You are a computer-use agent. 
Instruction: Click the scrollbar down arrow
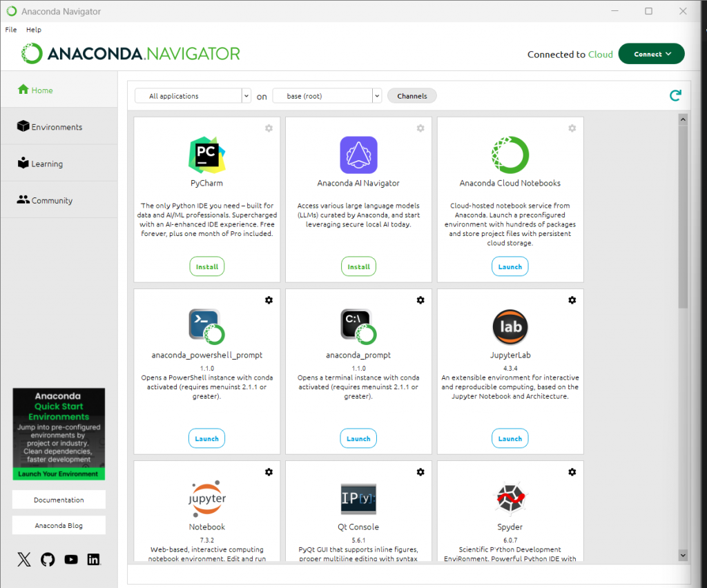coord(683,556)
